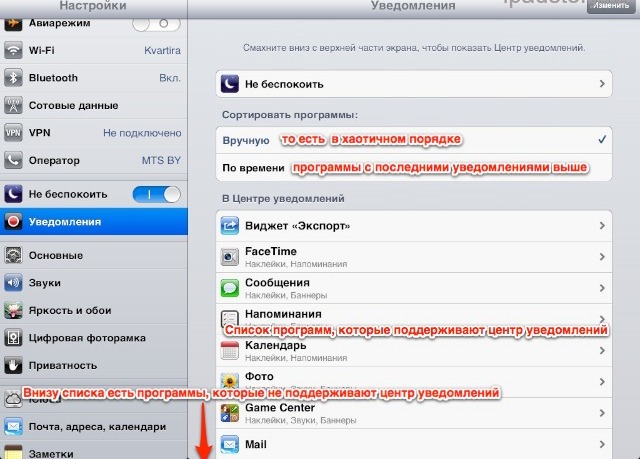Viewport: 640px width, 459px height.
Task: Select По времени sorting option
Action: click(414, 168)
